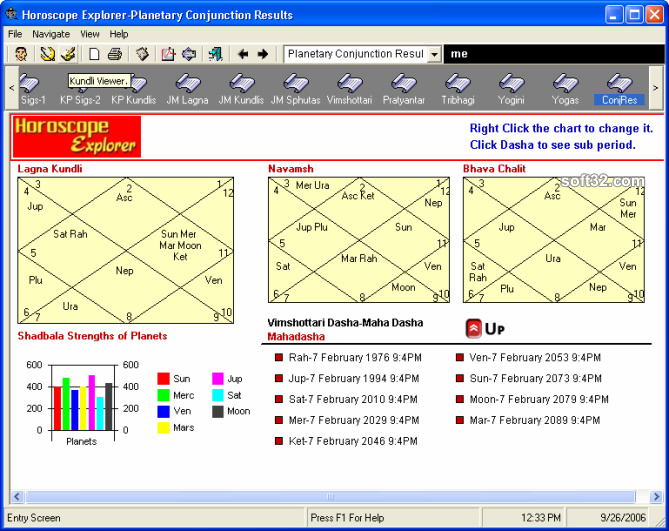Open the File menu
This screenshot has width=669, height=531.
[x=15, y=34]
